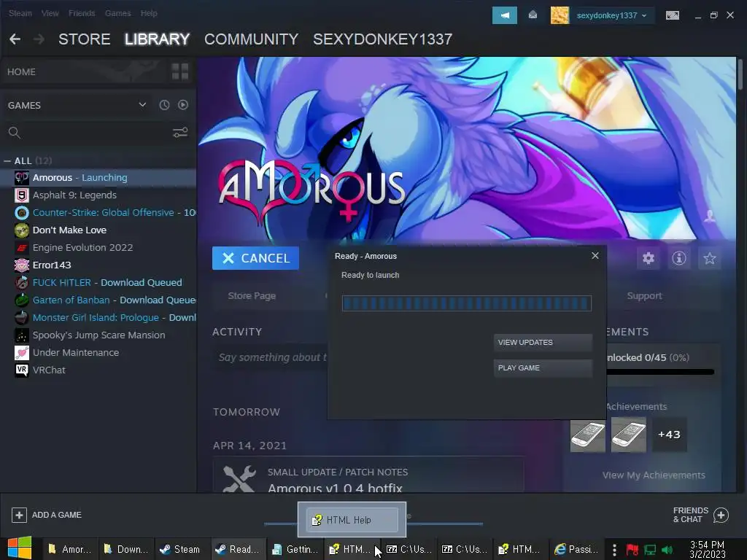Expand the GAMES category dropdown
747x560 pixels.
point(142,105)
